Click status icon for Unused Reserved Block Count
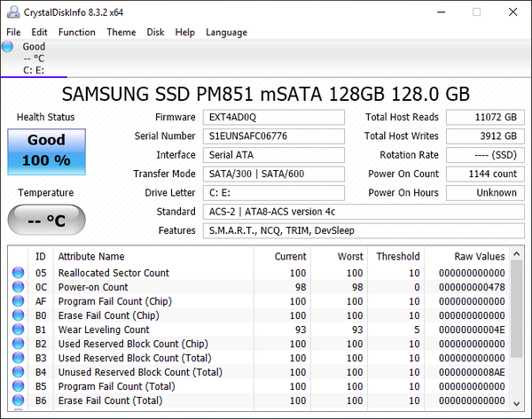 (18, 372)
